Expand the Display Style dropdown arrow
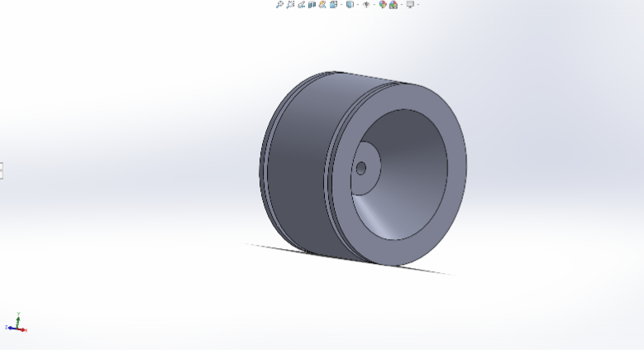644x350 pixels. 357,5
